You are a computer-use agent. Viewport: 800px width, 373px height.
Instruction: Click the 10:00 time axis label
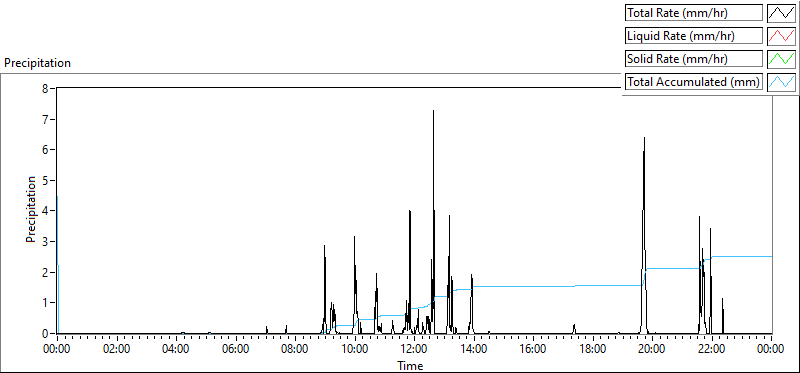pyautogui.click(x=355, y=349)
